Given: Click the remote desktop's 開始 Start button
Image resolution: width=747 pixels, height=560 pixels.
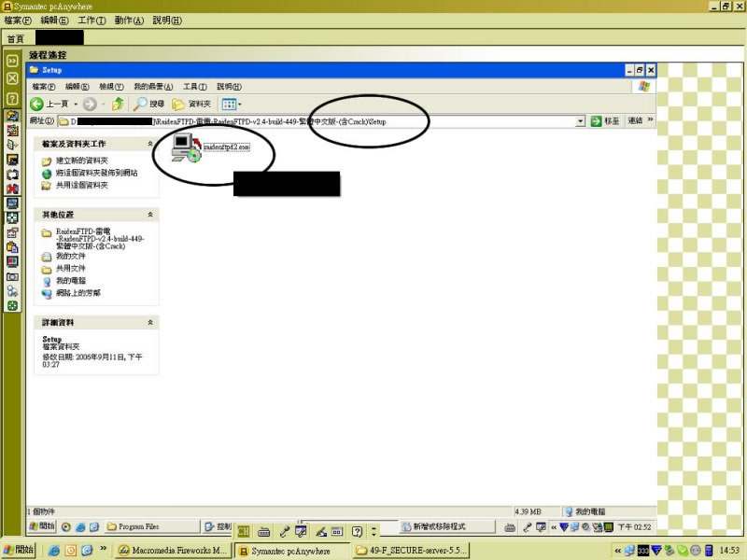Looking at the screenshot, I should click(42, 526).
